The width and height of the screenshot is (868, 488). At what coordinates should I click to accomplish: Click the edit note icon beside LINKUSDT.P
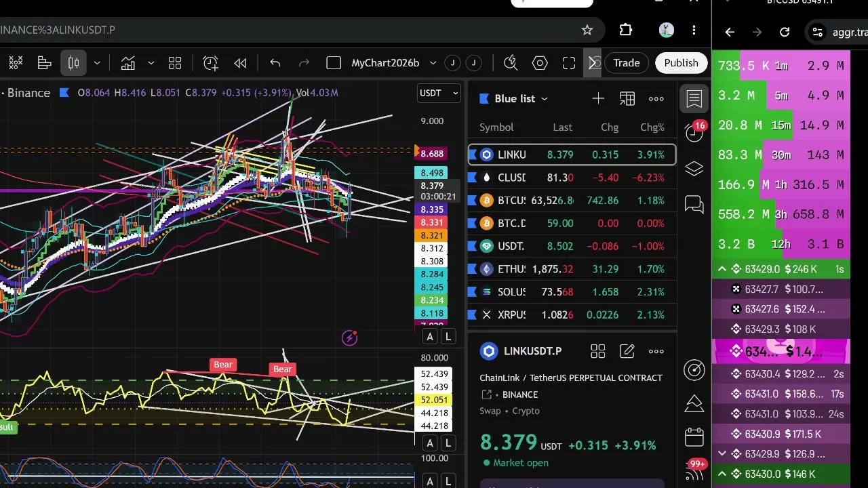627,351
